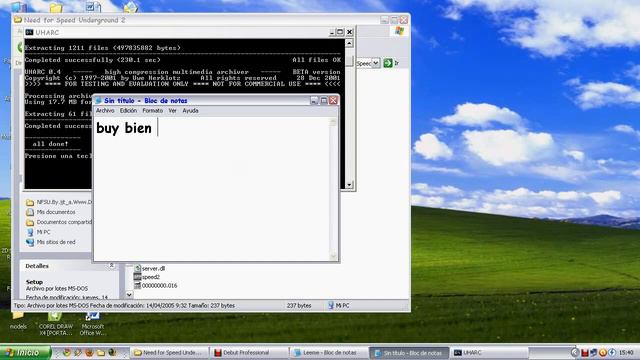
Task: Click the 15:40 system clock
Action: click(x=626, y=353)
